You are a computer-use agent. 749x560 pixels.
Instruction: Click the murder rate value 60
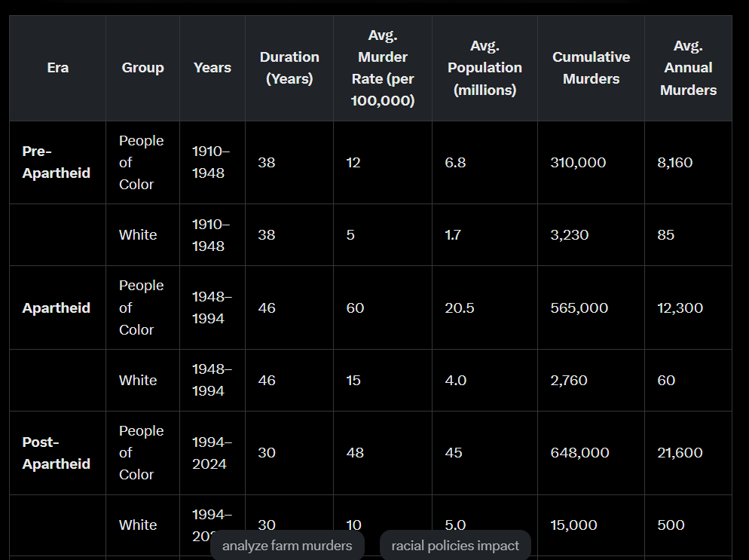(x=356, y=308)
